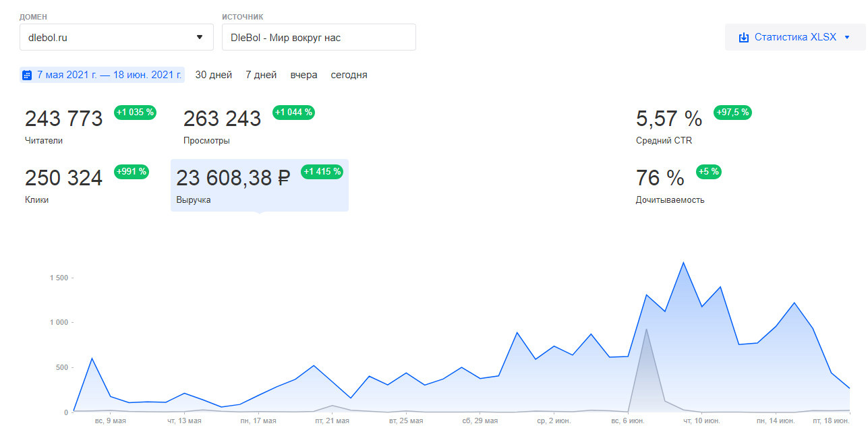Click the +97,5 % CTR growth badge
This screenshot has height=436, width=868.
pos(732,113)
